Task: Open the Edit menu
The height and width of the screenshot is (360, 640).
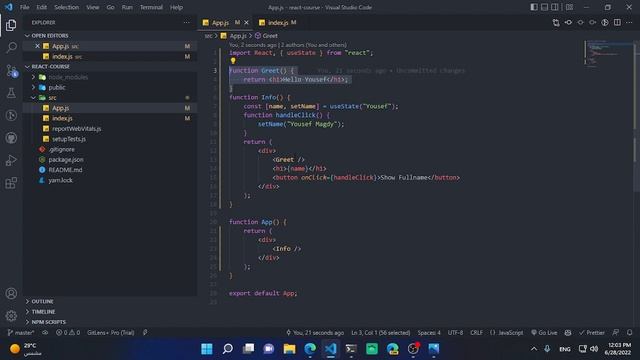Action: click(42, 7)
